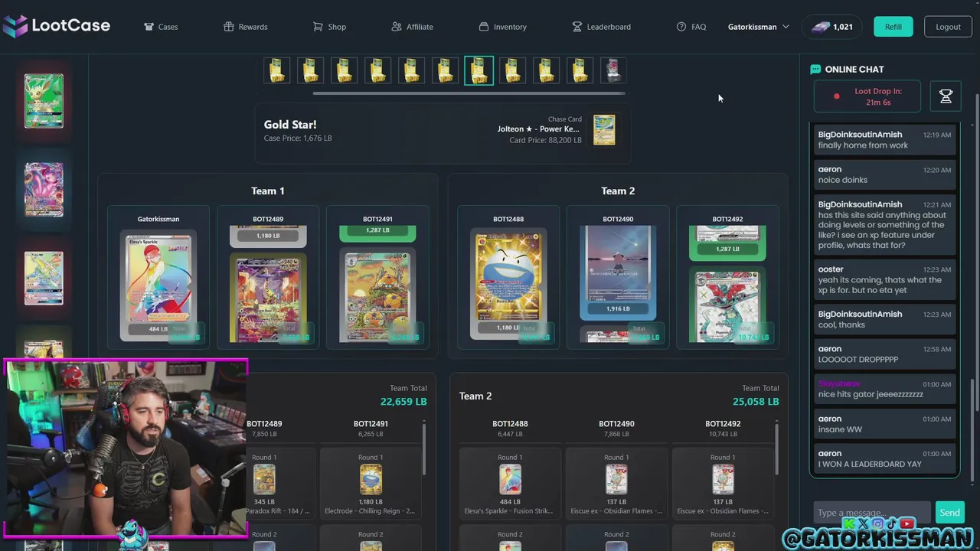
Task: Click the 25,058 LB team total
Action: click(x=756, y=402)
